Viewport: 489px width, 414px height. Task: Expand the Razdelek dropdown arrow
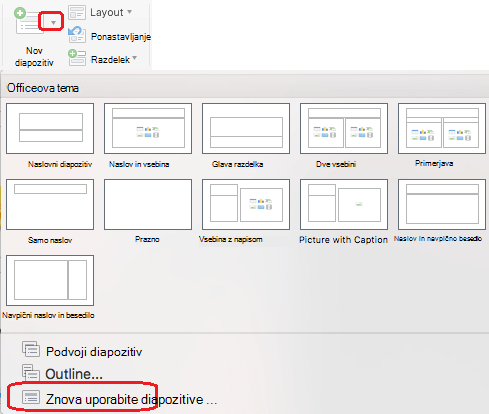coord(134,58)
